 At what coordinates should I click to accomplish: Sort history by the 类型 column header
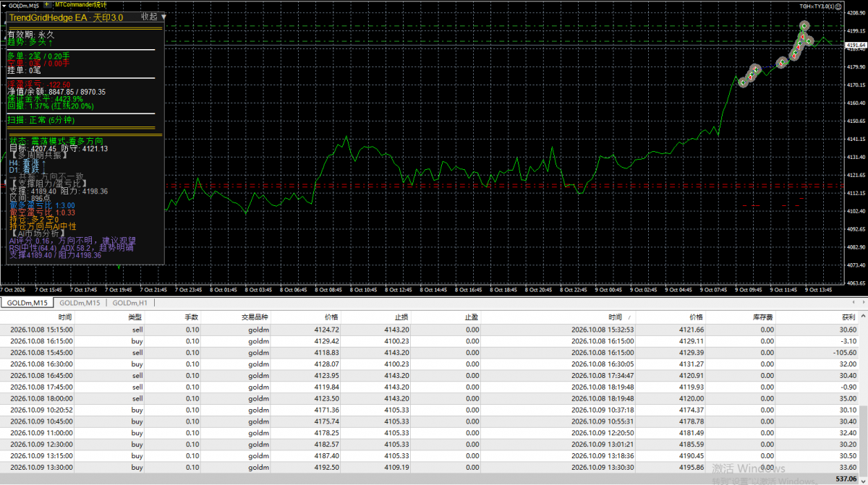point(135,317)
